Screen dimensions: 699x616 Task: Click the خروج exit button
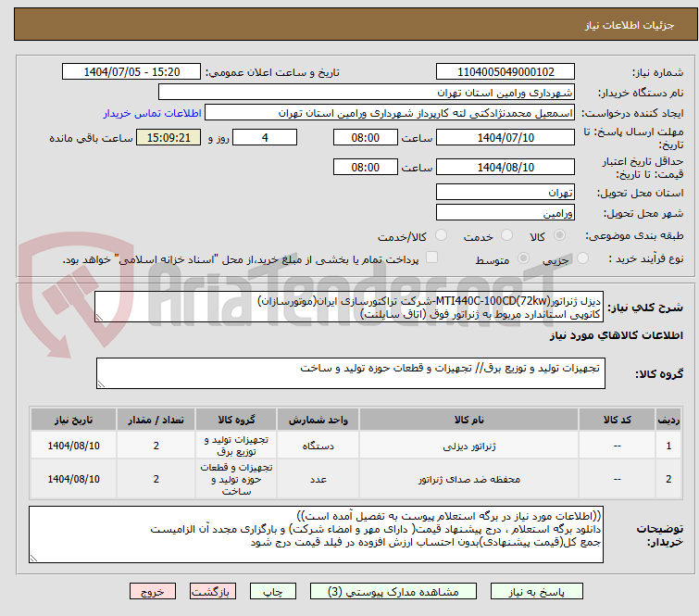pos(153,592)
